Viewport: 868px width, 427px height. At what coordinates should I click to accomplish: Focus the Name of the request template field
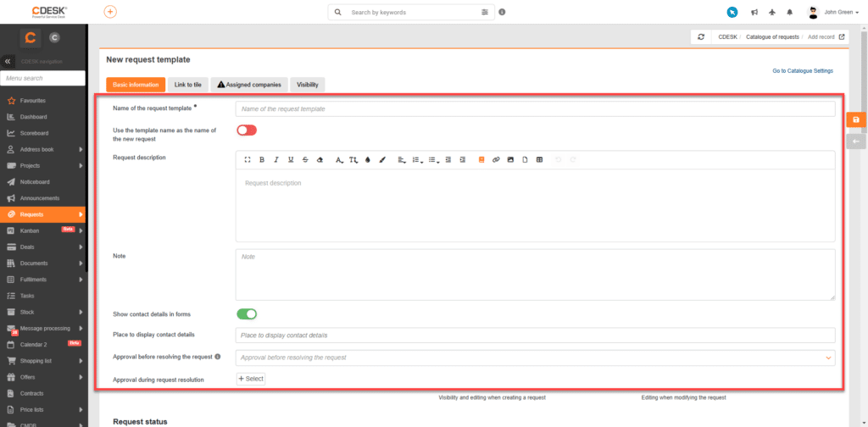[x=536, y=109]
